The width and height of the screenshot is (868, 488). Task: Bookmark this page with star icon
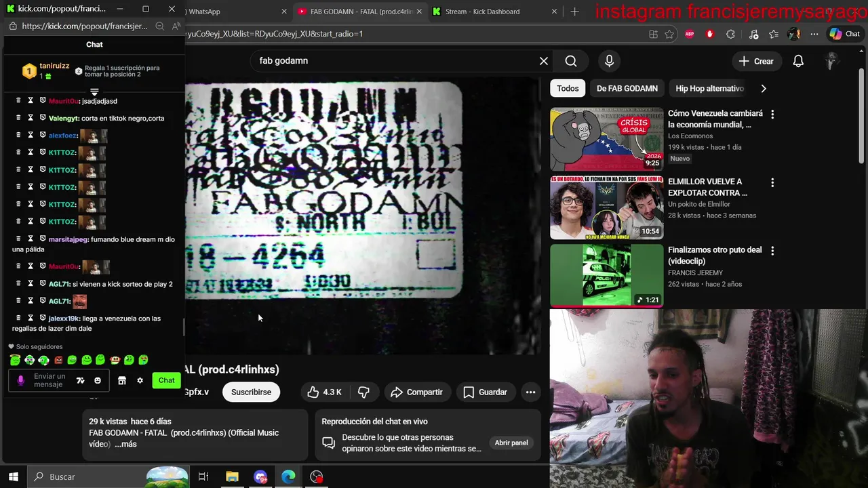[x=669, y=34]
